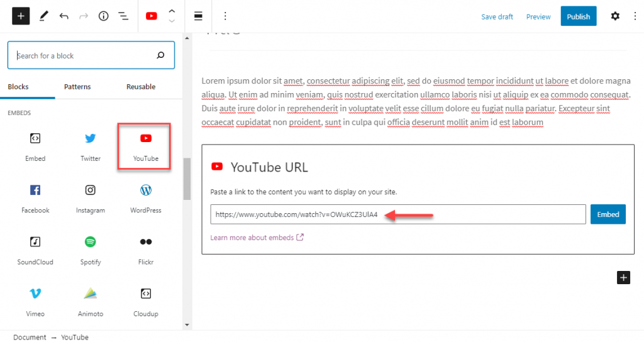Change block alignment in toolbar
This screenshot has height=342, width=644.
198,16
